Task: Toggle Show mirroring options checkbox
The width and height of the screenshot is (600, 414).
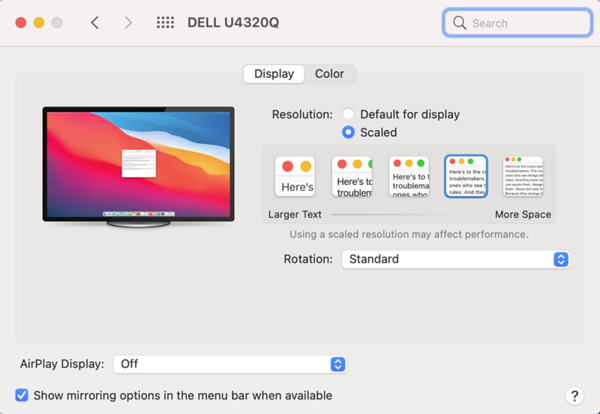Action: (x=22, y=395)
